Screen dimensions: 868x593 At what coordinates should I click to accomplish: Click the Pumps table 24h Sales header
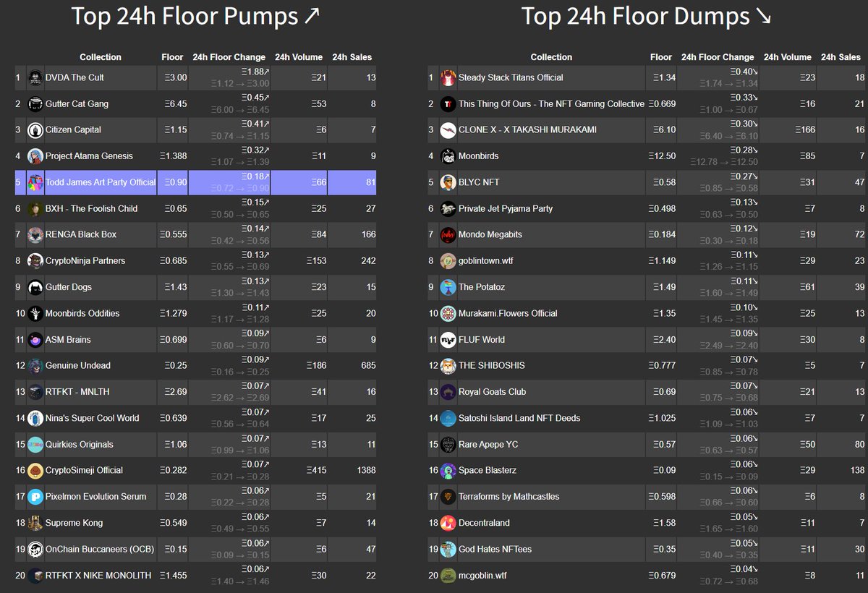point(351,57)
